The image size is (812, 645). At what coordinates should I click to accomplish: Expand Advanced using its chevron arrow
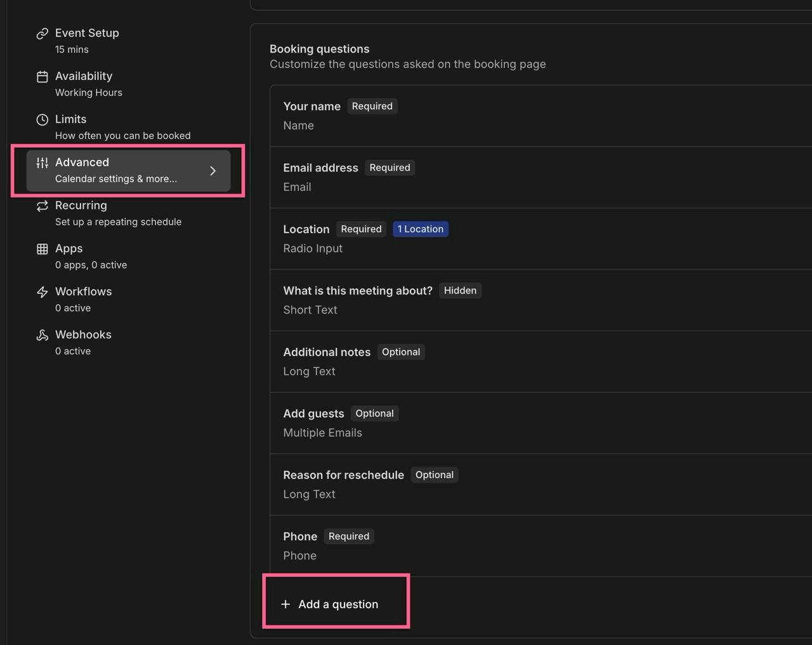[213, 170]
